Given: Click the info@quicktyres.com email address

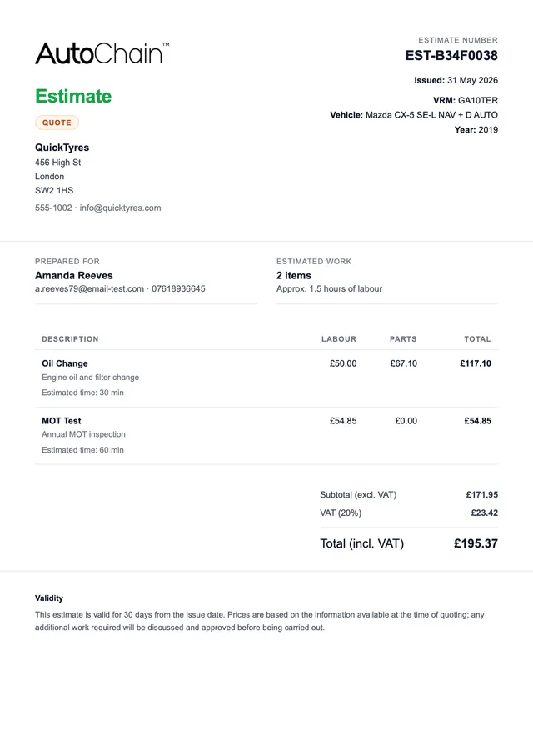Looking at the screenshot, I should click(x=120, y=208).
